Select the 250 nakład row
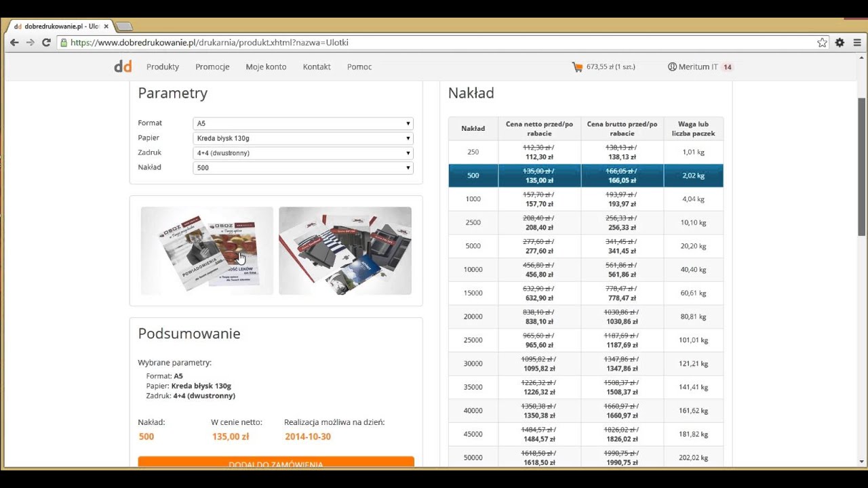The image size is (868, 488). [586, 152]
